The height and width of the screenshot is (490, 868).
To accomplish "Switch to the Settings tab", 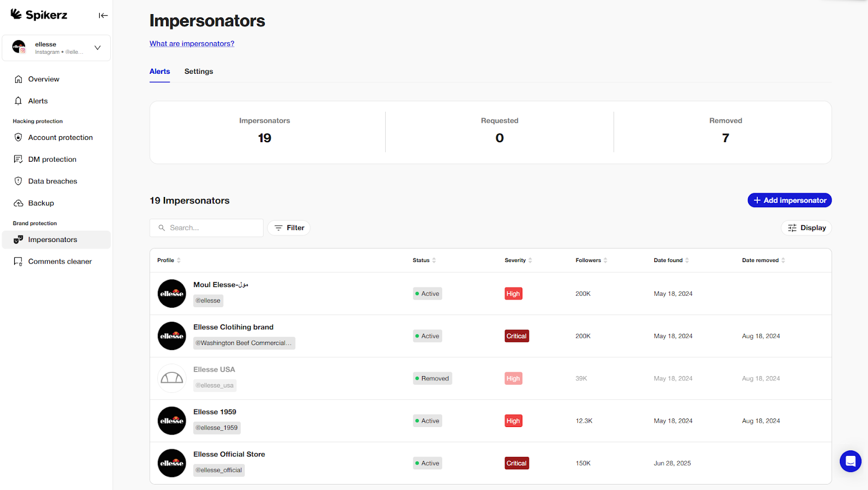I will (198, 71).
